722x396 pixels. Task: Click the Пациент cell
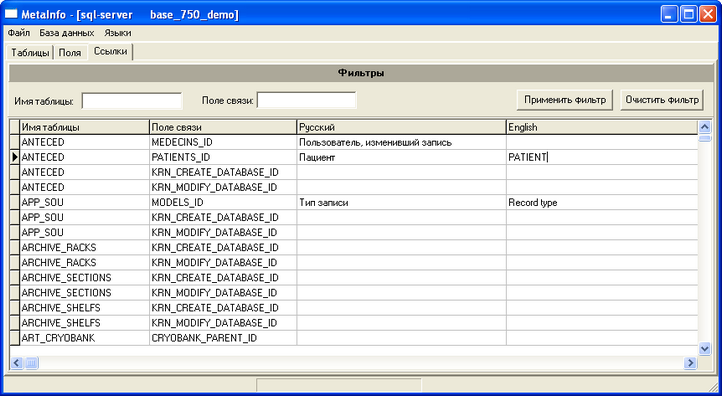tap(402, 157)
